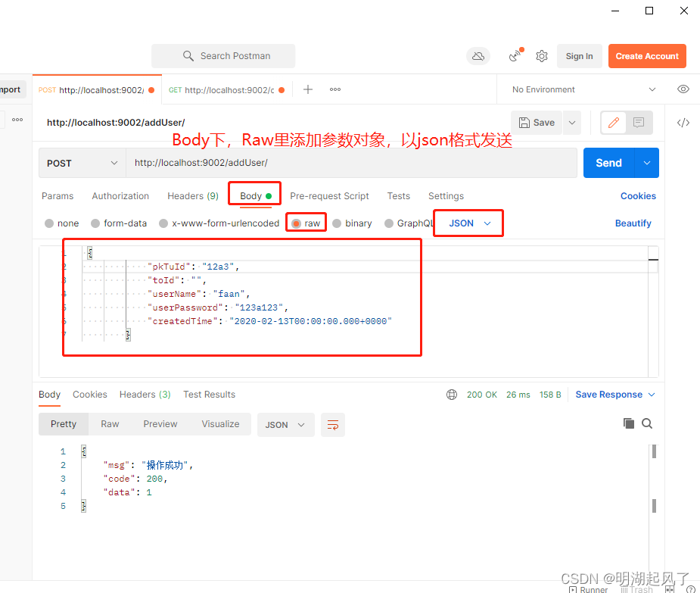700x593 pixels.
Task: Select the request Body tab
Action: (x=255, y=195)
